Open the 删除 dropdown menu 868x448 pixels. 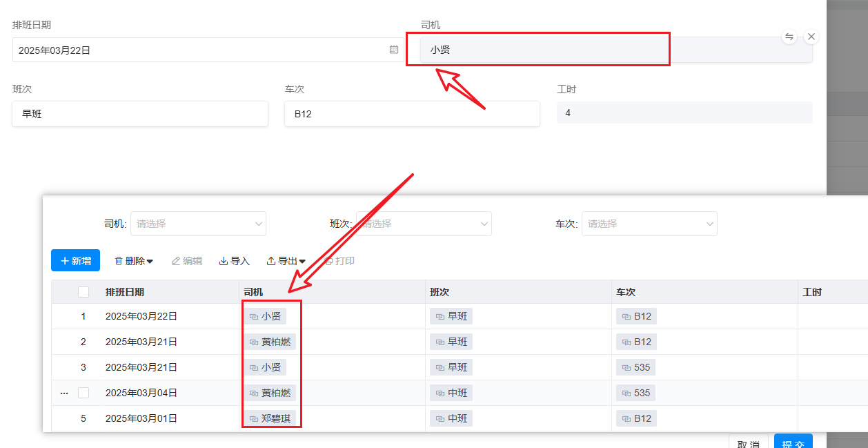tap(134, 261)
